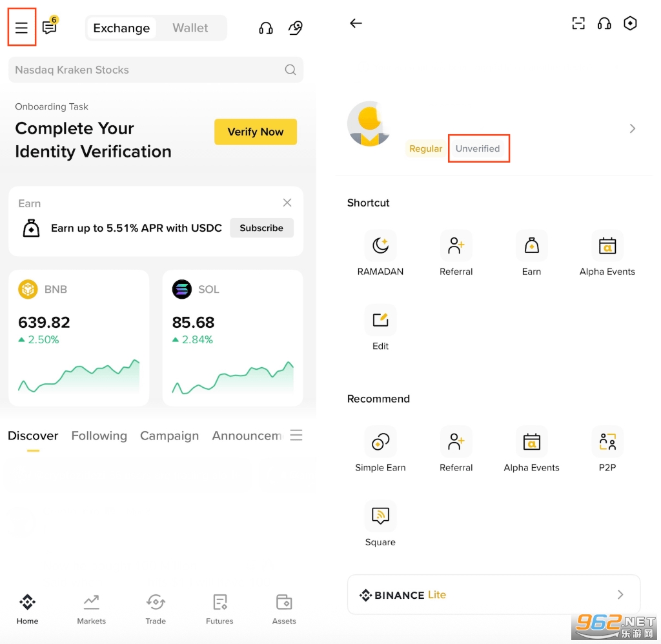This screenshot has width=661, height=644.
Task: Switch to the Wallet view
Action: [190, 28]
